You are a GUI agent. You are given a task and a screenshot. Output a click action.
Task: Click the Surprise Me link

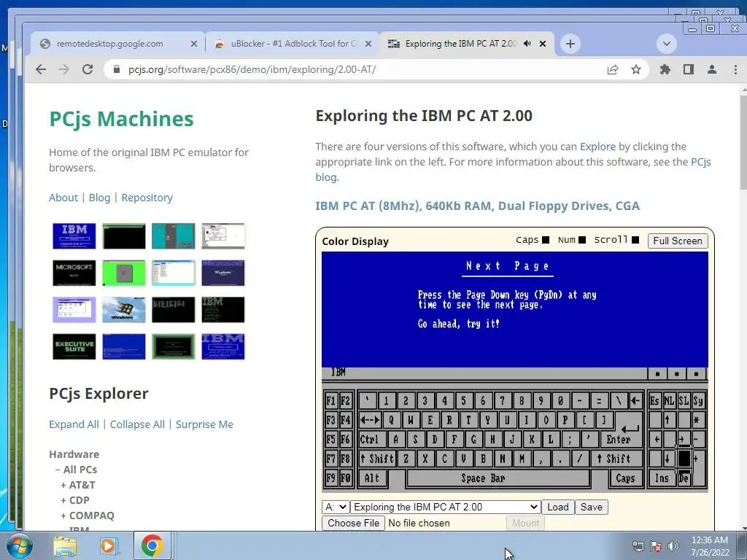pyautogui.click(x=204, y=424)
